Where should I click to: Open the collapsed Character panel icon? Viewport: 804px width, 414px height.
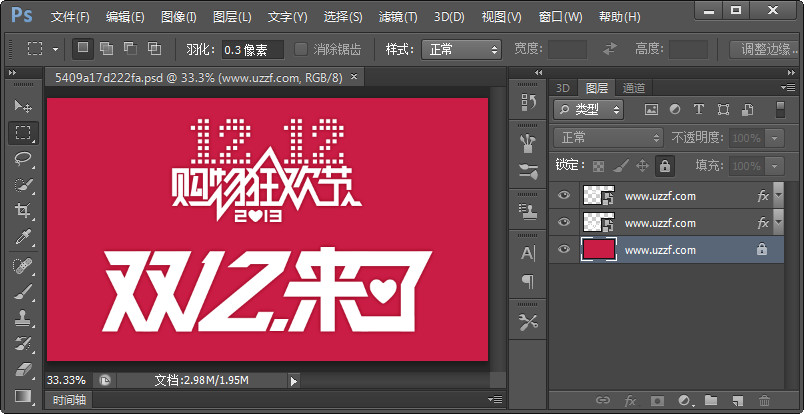click(x=528, y=253)
